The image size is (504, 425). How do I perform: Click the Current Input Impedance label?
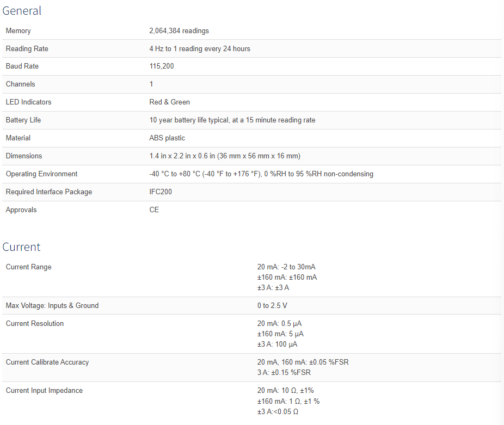(x=45, y=391)
